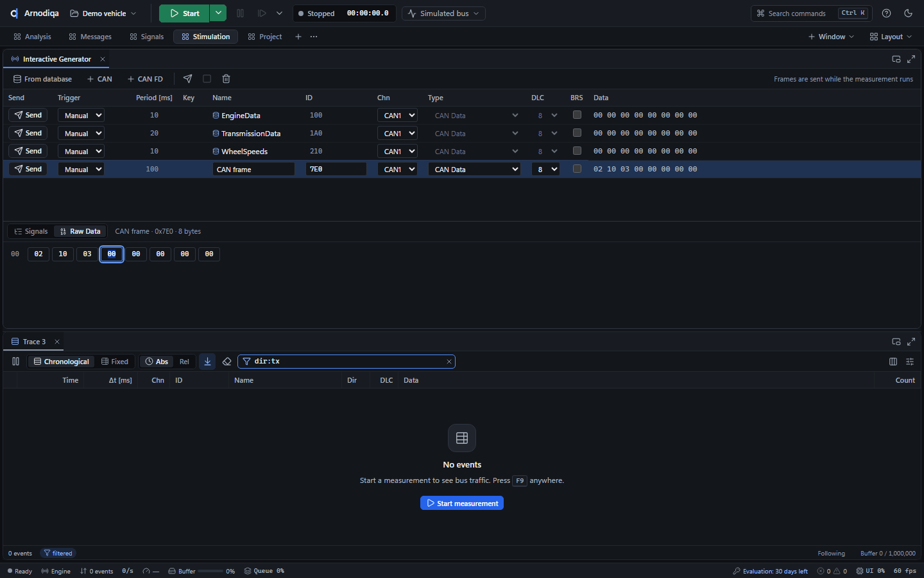Click the From database button
Screen dimensions: 924x578
[42, 79]
